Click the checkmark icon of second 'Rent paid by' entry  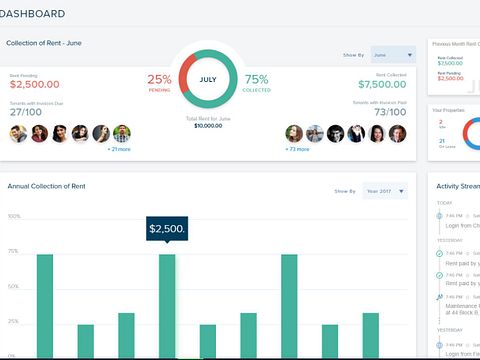pos(439,275)
